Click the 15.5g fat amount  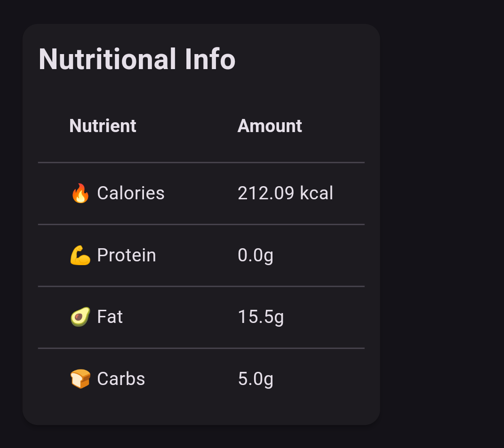pyautogui.click(x=261, y=317)
